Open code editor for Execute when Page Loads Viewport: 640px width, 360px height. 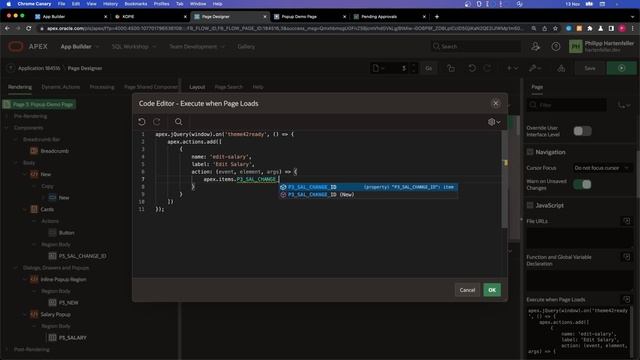pos(627,300)
